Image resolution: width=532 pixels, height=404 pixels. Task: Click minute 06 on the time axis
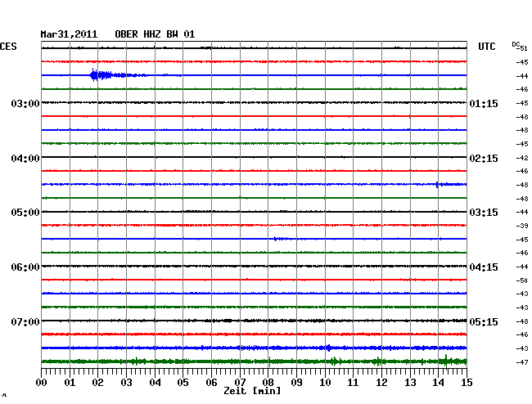[211, 382]
